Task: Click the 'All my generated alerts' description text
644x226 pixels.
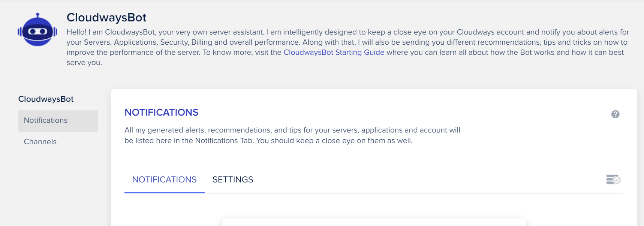Action: click(x=292, y=135)
